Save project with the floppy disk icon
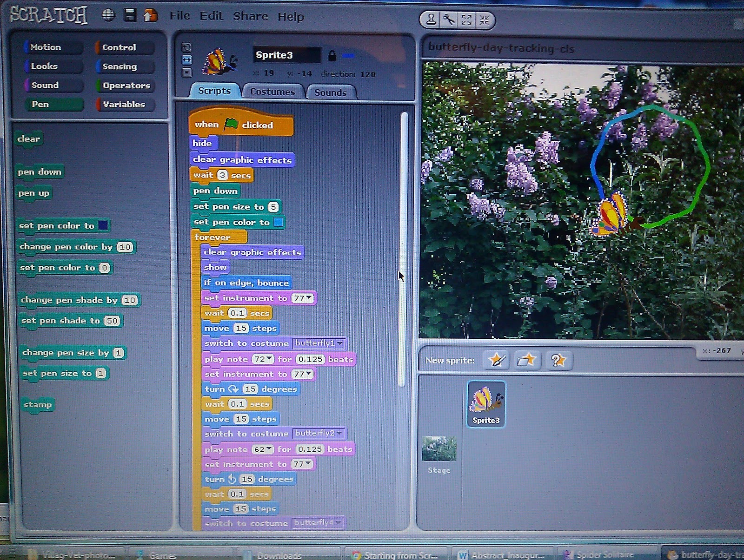744x560 pixels. [130, 15]
